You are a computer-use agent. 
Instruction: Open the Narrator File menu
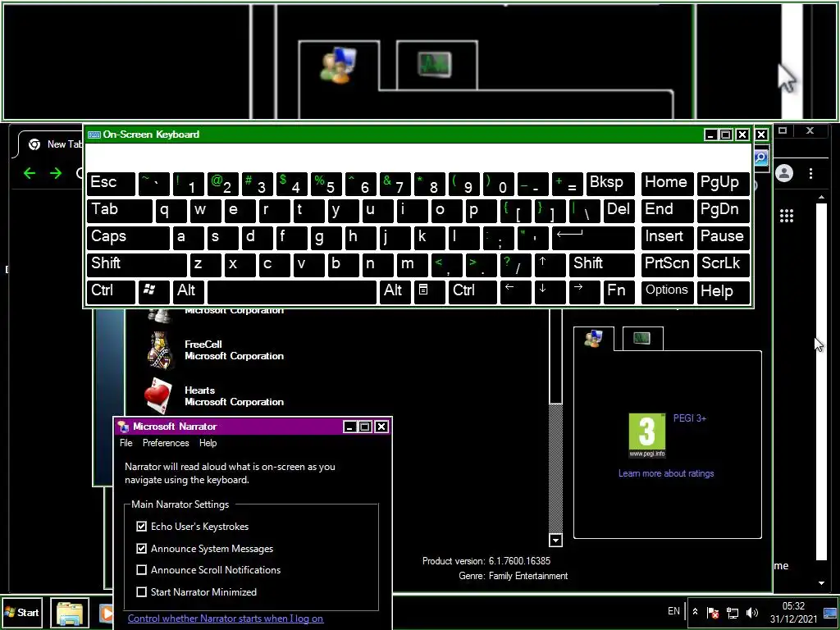click(126, 442)
